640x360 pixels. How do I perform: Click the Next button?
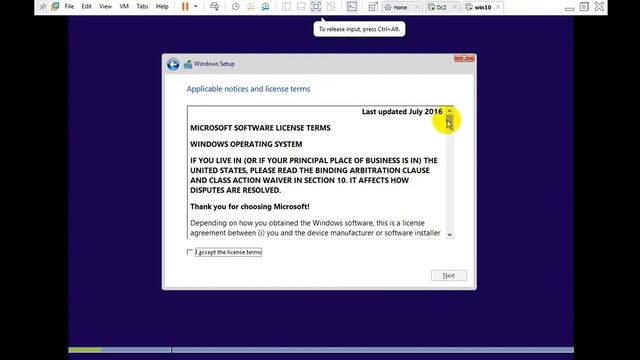[449, 276]
